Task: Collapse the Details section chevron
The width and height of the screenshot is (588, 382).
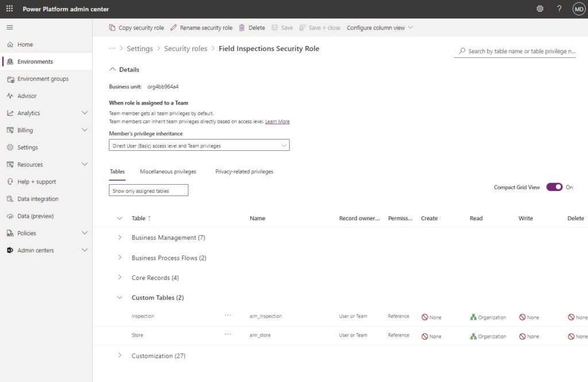Action: pyautogui.click(x=113, y=69)
